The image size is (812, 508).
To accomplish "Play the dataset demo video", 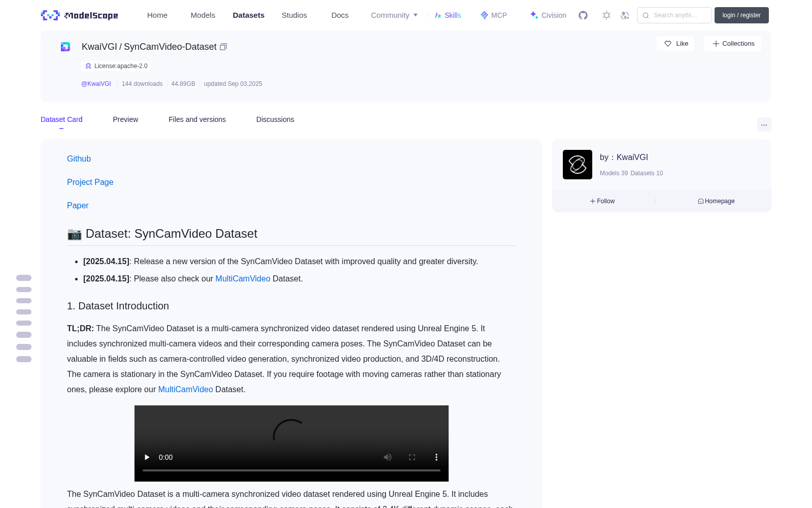I will click(147, 457).
